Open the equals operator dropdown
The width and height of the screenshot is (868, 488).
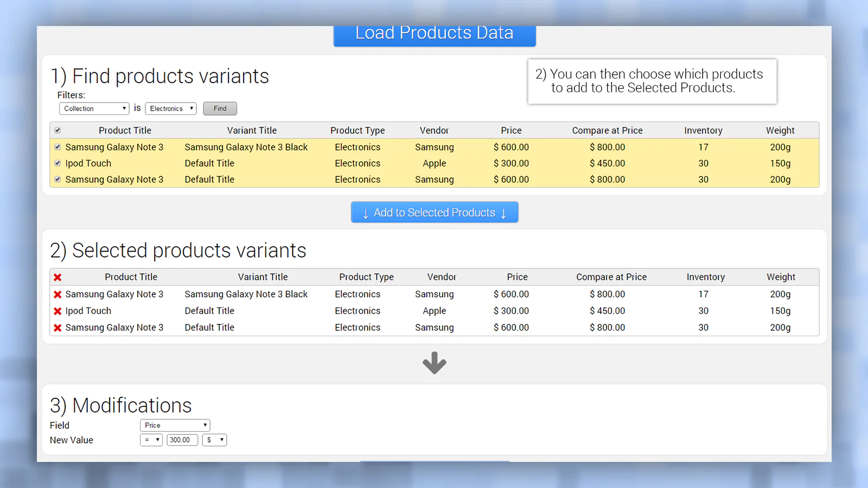pyautogui.click(x=151, y=440)
